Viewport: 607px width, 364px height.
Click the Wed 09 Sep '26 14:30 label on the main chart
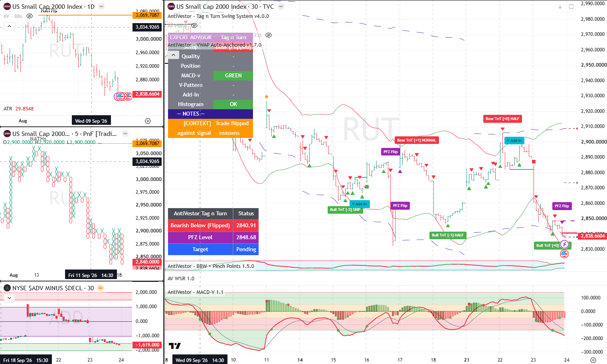[x=200, y=360]
